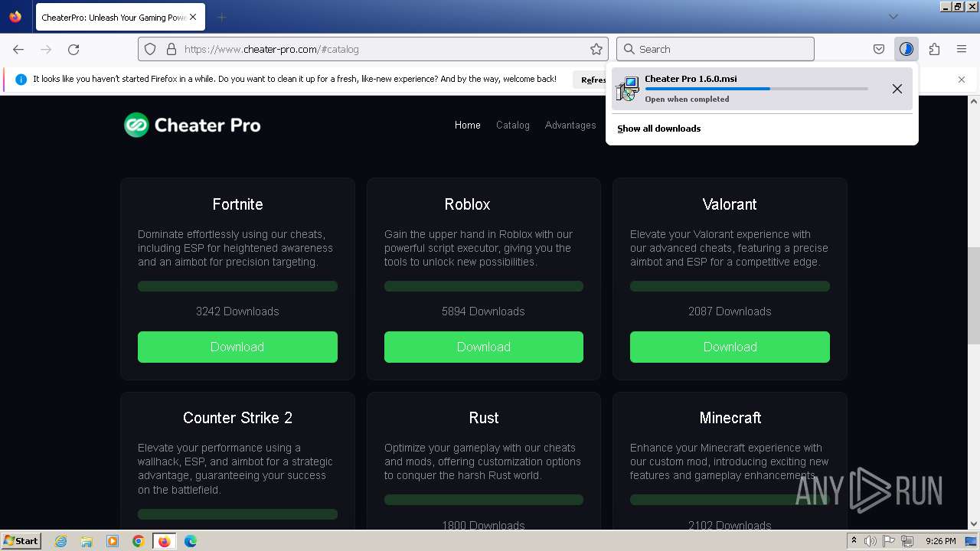Expand the list all tabs dropdown
This screenshot has height=551, width=980.
pos(893,17)
